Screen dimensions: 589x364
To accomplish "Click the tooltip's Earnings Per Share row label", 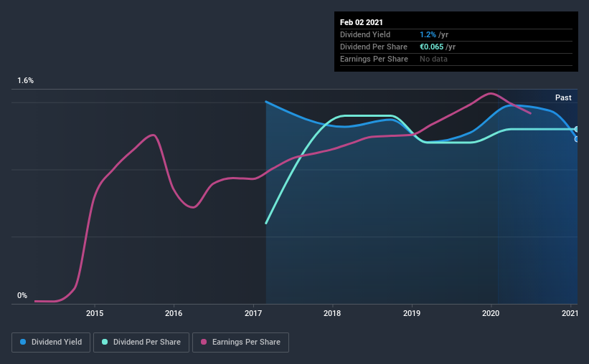I will click(374, 59).
